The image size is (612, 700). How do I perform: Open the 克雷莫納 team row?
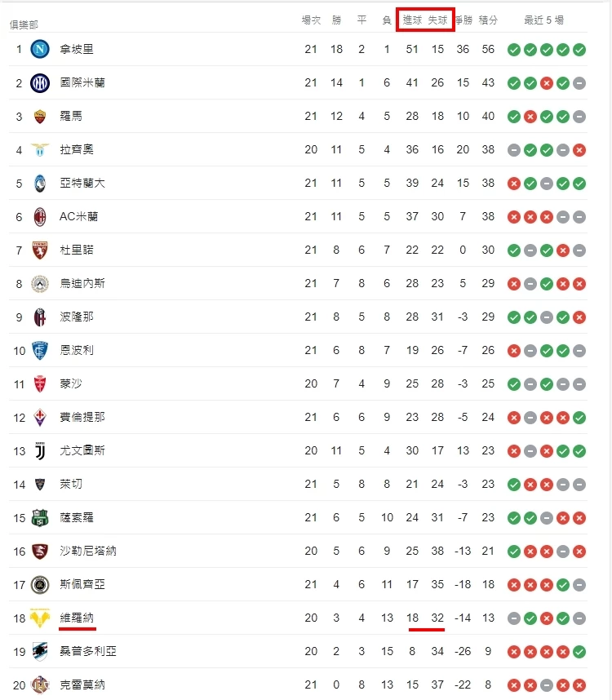[x=298, y=684]
